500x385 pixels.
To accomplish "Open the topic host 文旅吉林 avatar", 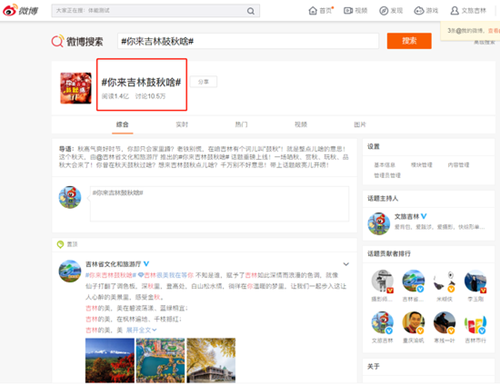I will [x=379, y=223].
